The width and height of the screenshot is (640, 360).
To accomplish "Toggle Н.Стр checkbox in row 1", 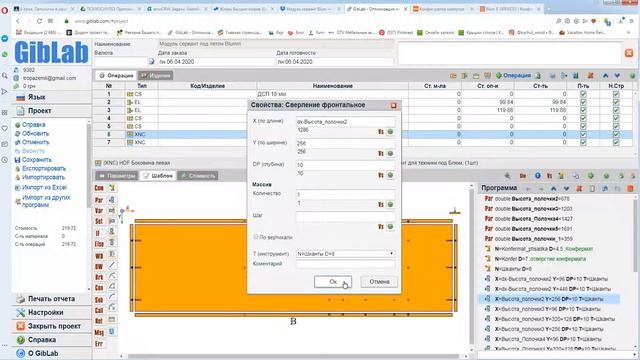I will click(616, 94).
